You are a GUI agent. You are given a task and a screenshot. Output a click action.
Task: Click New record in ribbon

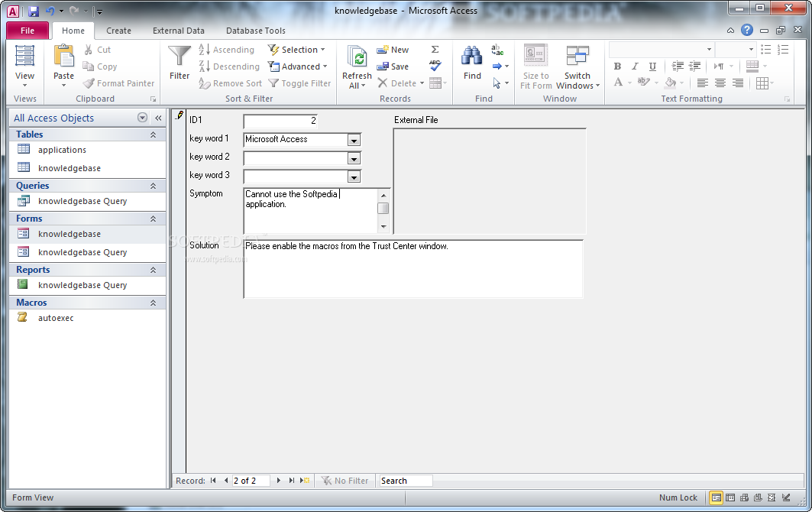coord(393,50)
